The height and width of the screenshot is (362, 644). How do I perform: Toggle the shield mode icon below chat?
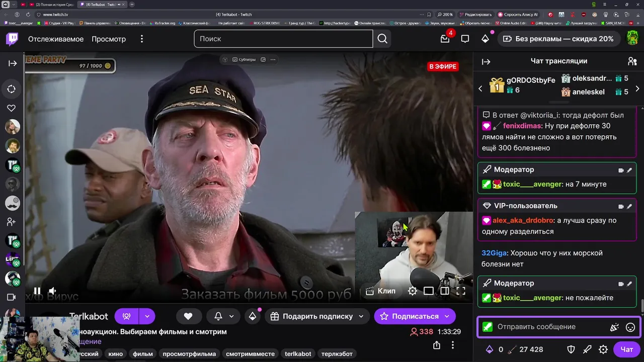click(571, 349)
